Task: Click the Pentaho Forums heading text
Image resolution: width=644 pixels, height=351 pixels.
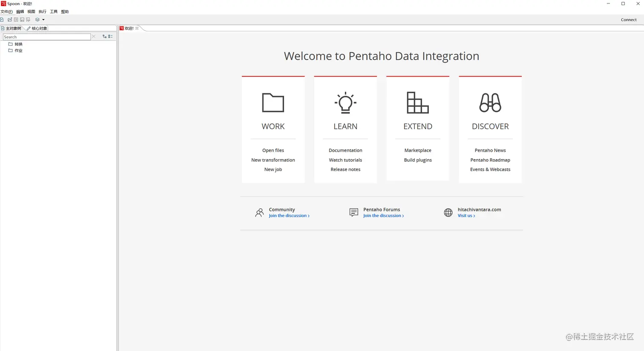Action: 382,209
